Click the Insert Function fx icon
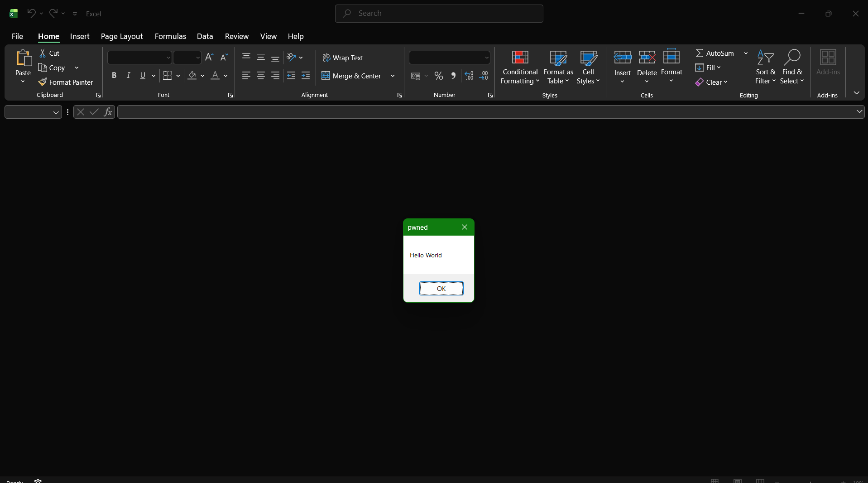868x483 pixels. (108, 112)
